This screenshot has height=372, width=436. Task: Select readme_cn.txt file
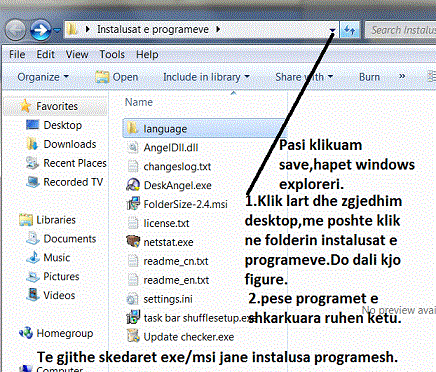(x=176, y=261)
